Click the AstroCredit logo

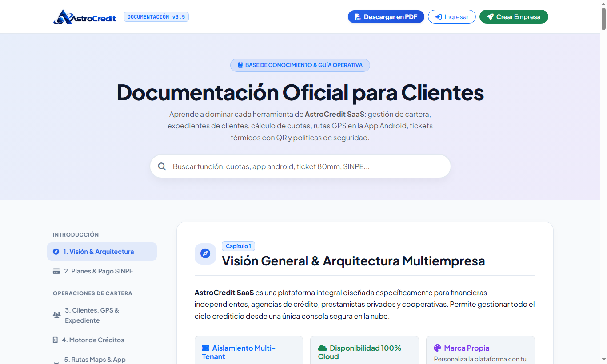pos(84,17)
